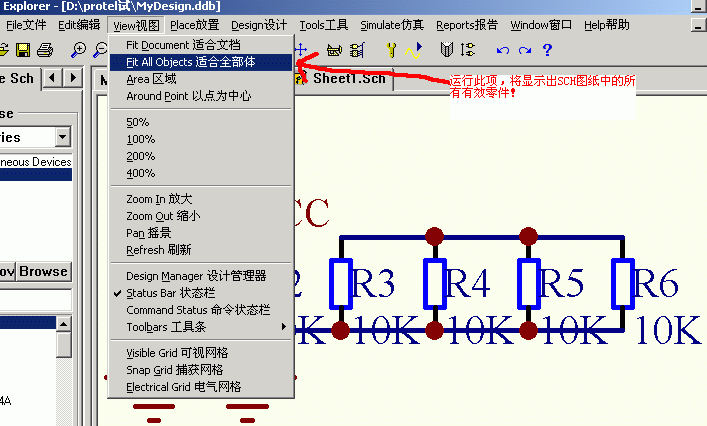The image size is (707, 426).
Task: Select the R5 resistor designator
Action: 561,283
